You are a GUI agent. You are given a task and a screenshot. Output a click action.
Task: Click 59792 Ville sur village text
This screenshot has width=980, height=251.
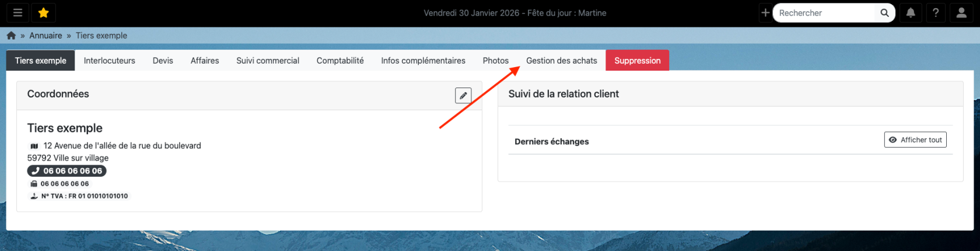click(x=68, y=158)
